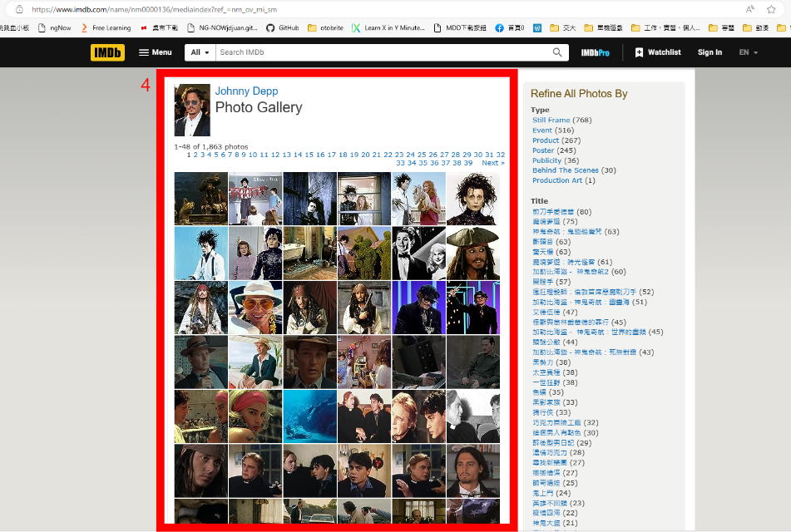Filter by title with (80) photos
This screenshot has width=791, height=532.
click(x=553, y=212)
